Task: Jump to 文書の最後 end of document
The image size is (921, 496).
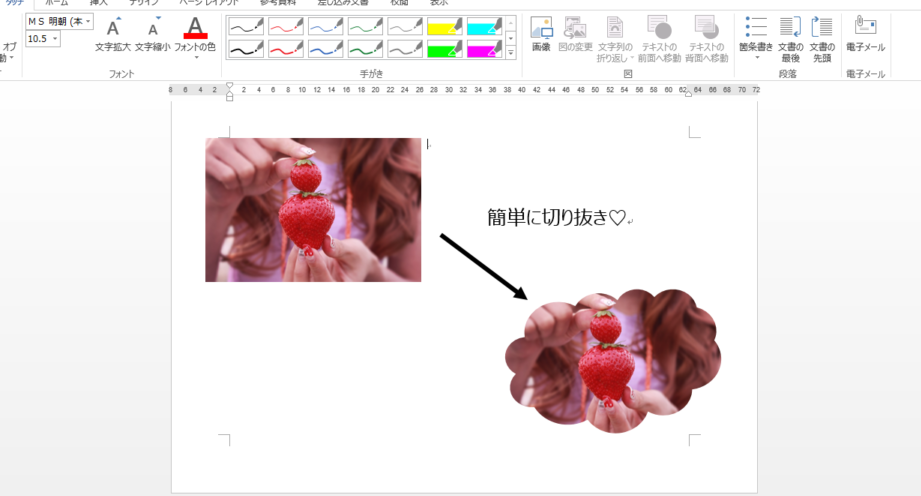Action: pyautogui.click(x=790, y=39)
